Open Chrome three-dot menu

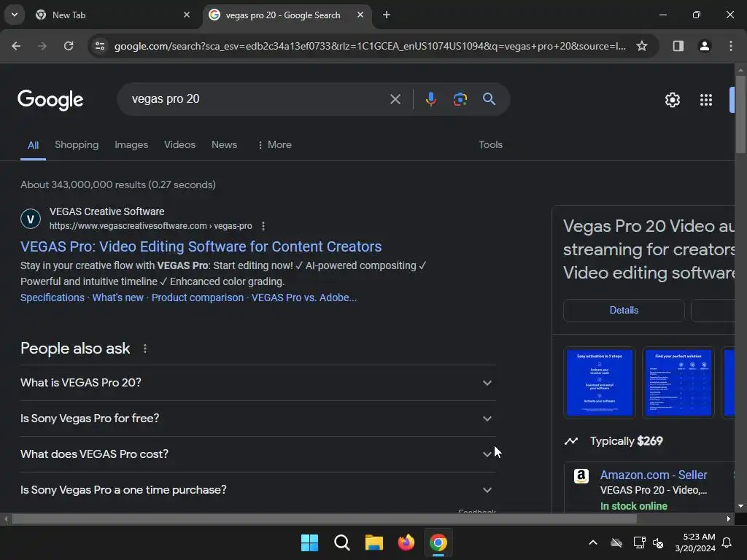[x=731, y=46]
